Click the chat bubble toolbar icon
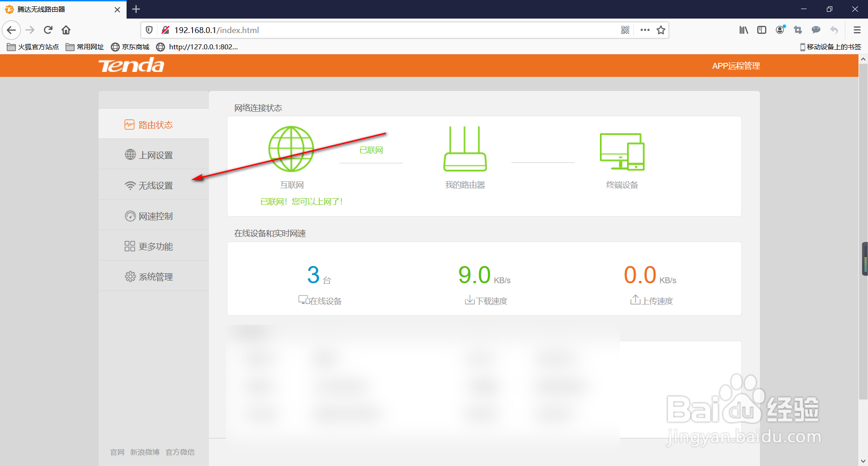The width and height of the screenshot is (868, 466). [x=816, y=30]
